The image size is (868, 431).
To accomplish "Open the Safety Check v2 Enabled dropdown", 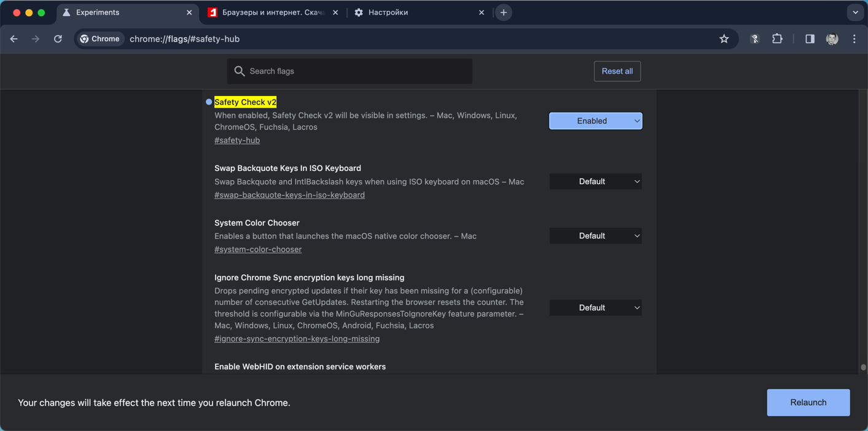I will (x=595, y=121).
